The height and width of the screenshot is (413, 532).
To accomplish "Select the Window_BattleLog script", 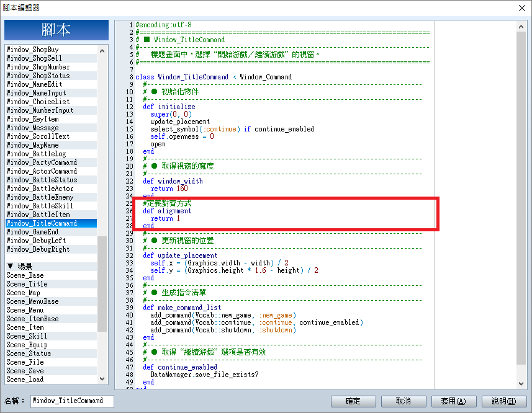I will coord(52,154).
